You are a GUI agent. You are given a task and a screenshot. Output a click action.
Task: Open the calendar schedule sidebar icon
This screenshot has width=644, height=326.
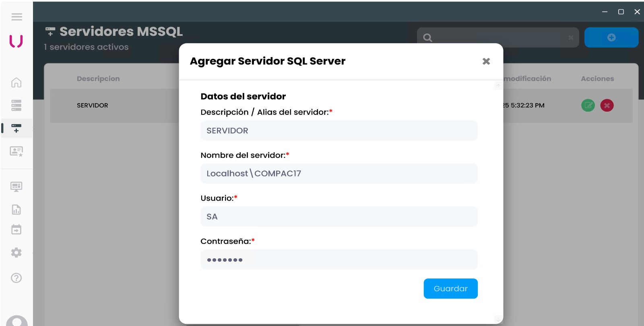(x=16, y=230)
